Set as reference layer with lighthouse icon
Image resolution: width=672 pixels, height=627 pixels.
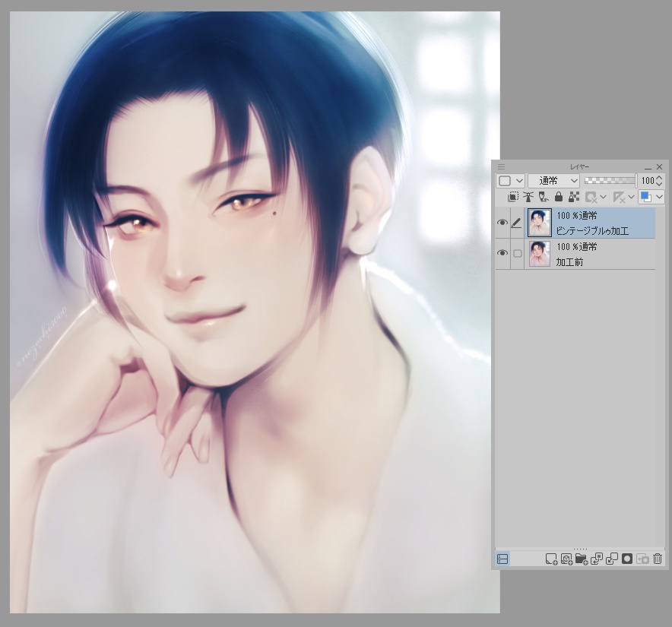point(528,197)
